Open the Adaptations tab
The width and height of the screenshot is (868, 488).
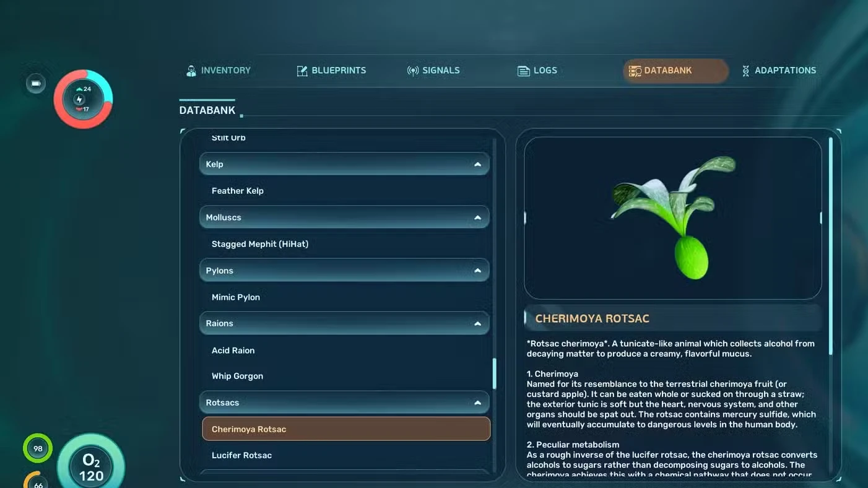(779, 71)
